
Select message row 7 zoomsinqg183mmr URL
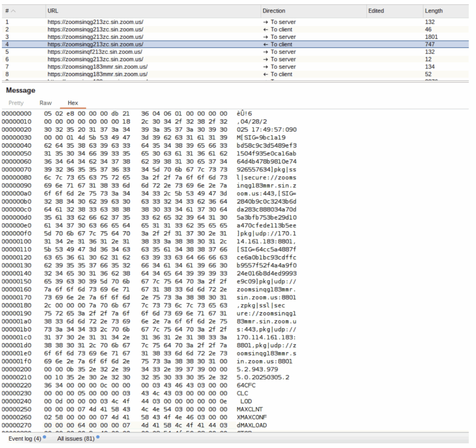point(98,67)
